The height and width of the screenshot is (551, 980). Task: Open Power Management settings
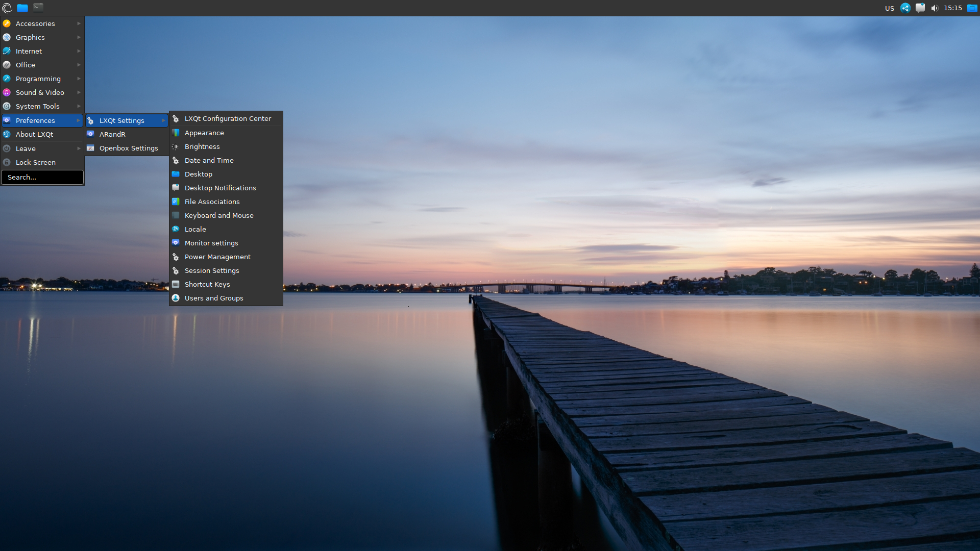point(226,257)
